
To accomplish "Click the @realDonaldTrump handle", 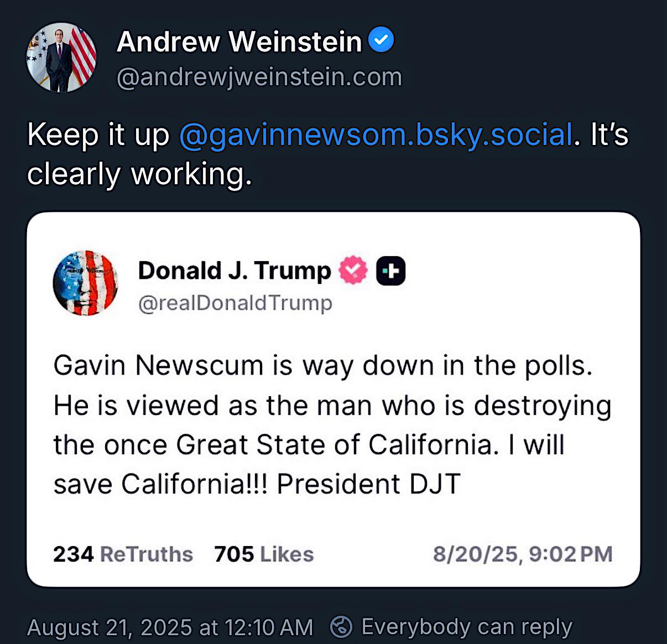I will pos(235,303).
